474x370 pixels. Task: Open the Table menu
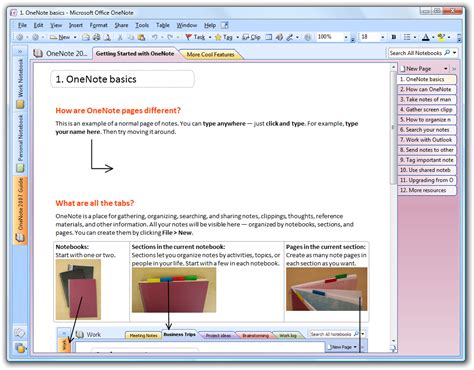[163, 25]
